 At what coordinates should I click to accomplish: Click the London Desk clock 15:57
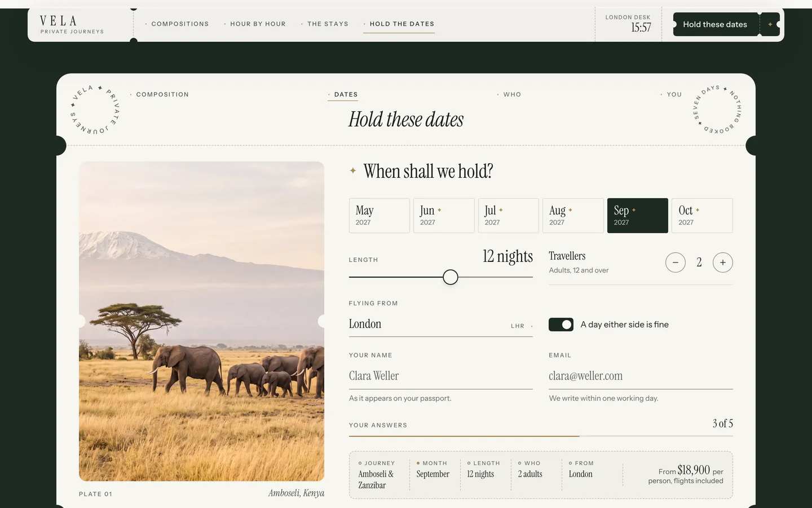[x=628, y=24]
